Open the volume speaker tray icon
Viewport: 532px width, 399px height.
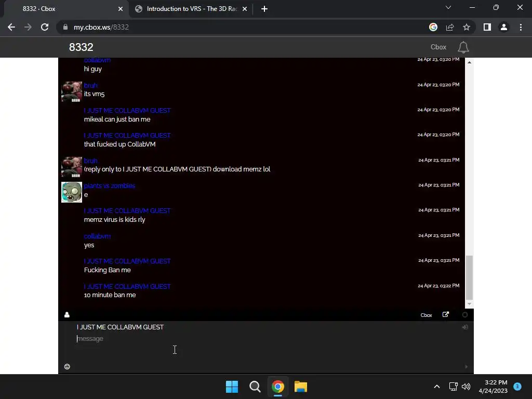tap(466, 387)
